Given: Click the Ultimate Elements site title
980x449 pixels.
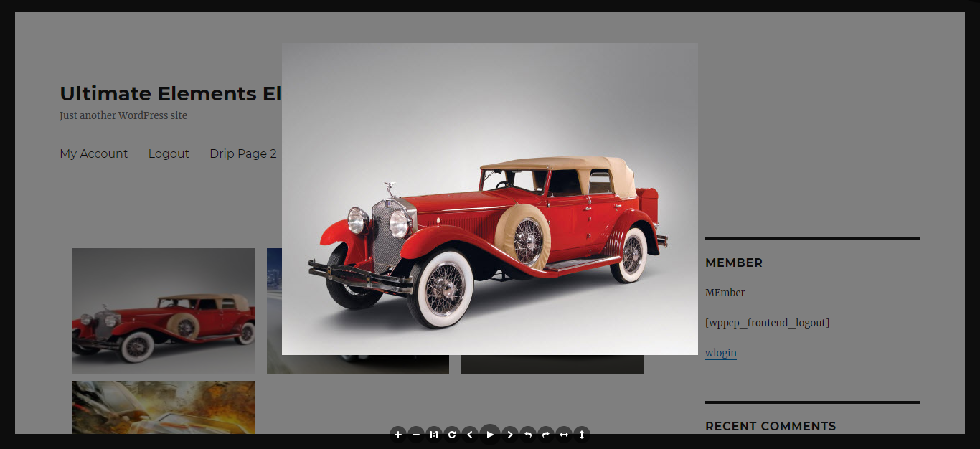Looking at the screenshot, I should 171,93.
